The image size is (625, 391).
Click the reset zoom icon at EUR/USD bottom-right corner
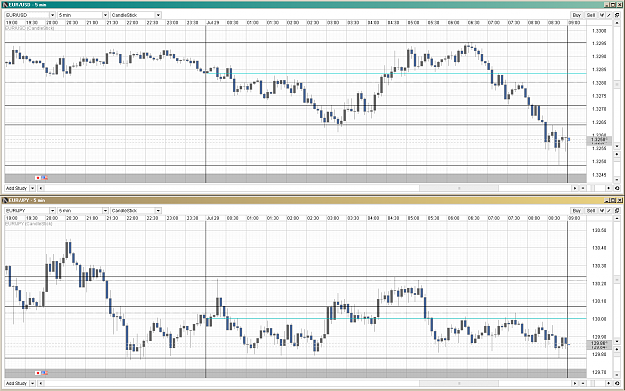(617, 188)
